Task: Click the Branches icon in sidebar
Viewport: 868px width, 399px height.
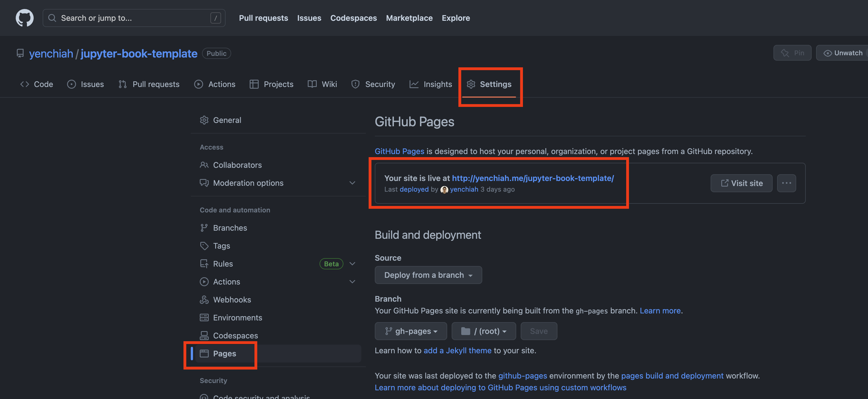Action: [205, 228]
